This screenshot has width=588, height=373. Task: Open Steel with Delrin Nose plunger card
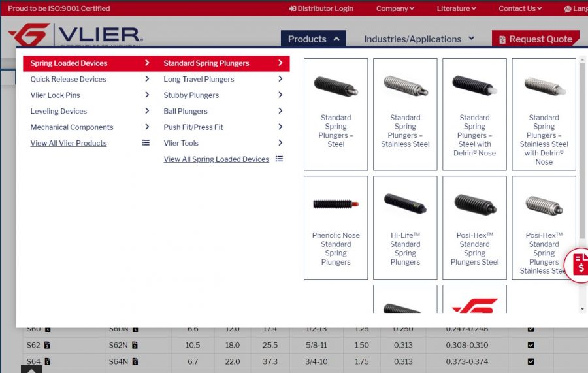click(x=474, y=114)
